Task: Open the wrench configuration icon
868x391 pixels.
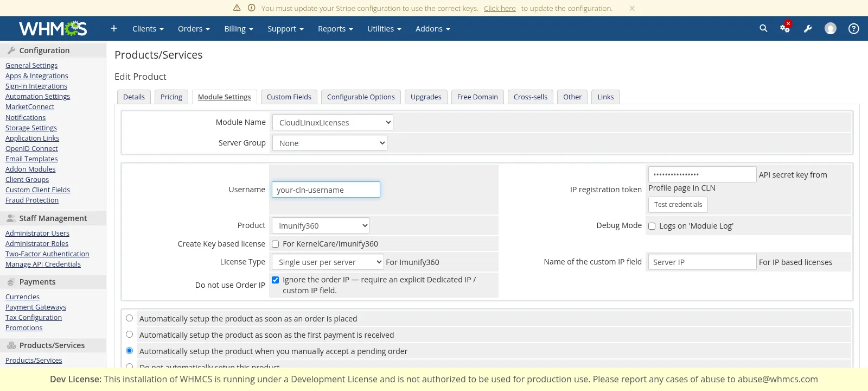Action: [x=808, y=28]
